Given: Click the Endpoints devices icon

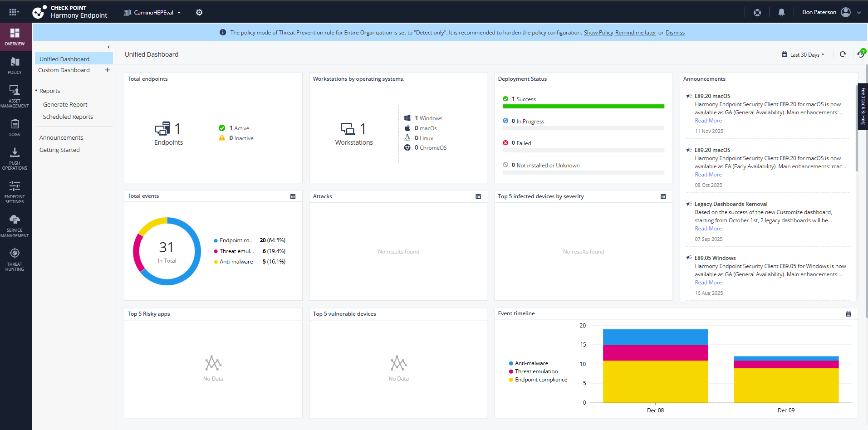Looking at the screenshot, I should coord(162,129).
